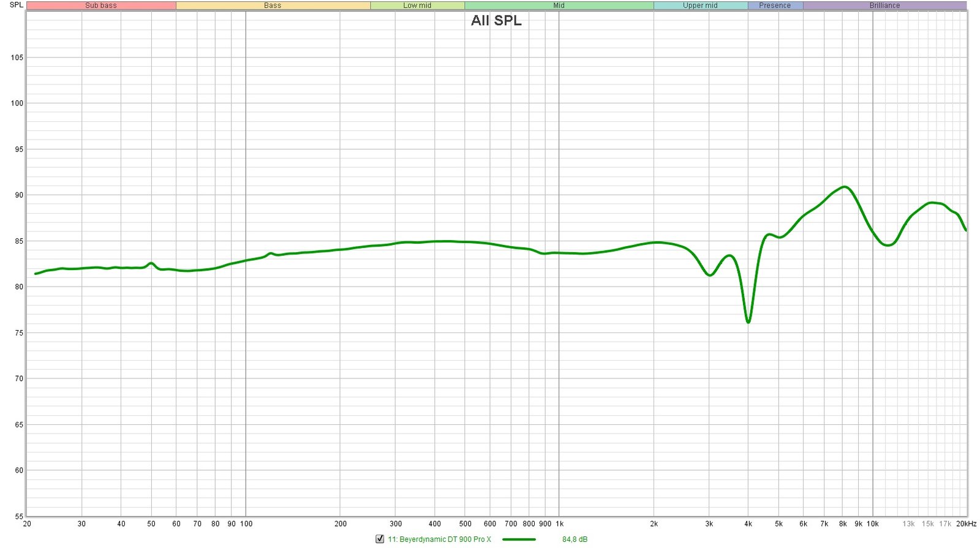Viewport: 980px width, 548px height.
Task: Uncheck the Beyerdynamic DT 900 Pro X trace checkbox
Action: point(380,539)
